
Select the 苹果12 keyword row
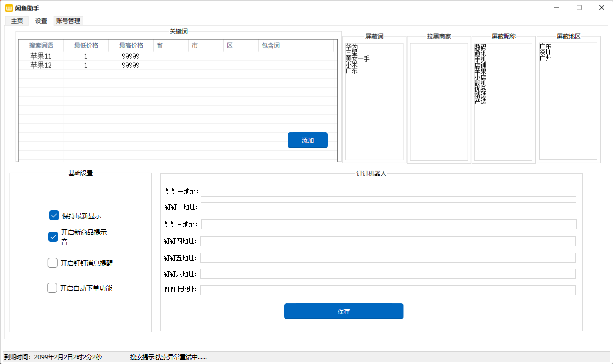41,65
